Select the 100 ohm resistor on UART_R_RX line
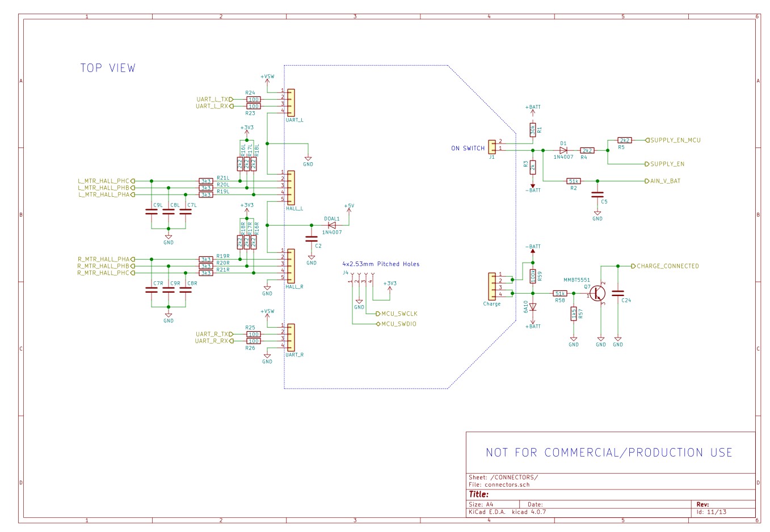 [x=254, y=341]
